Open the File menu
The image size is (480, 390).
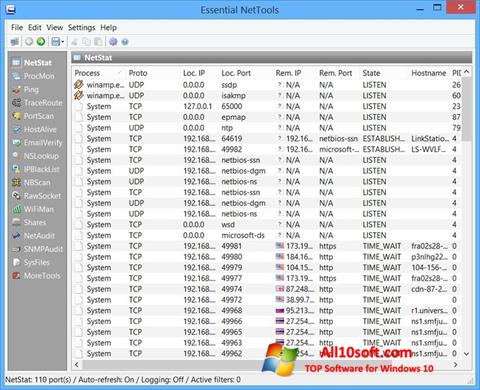17,28
